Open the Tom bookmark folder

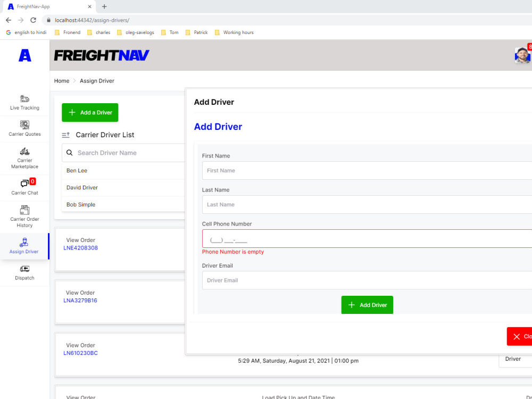pyautogui.click(x=170, y=32)
